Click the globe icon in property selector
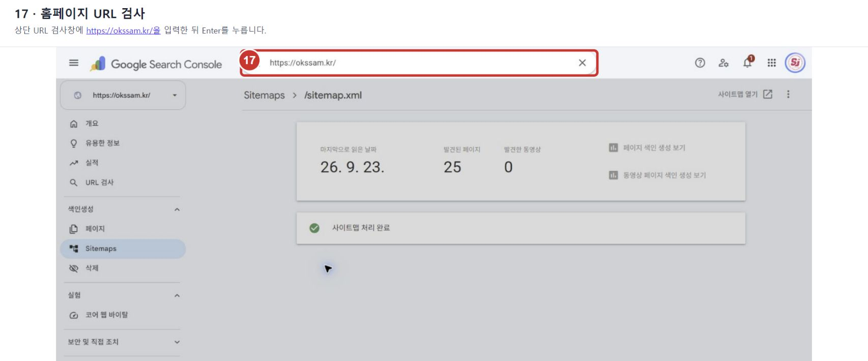The height and width of the screenshot is (361, 868). click(78, 95)
